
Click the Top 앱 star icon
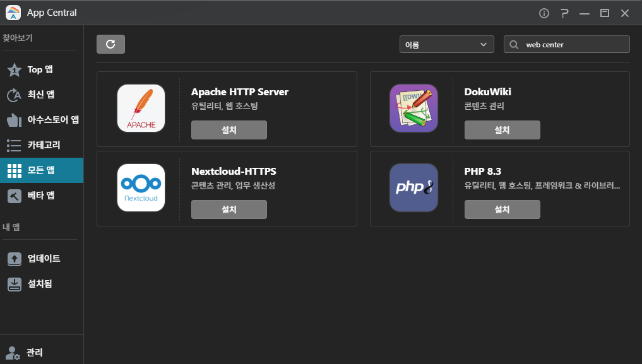15,70
